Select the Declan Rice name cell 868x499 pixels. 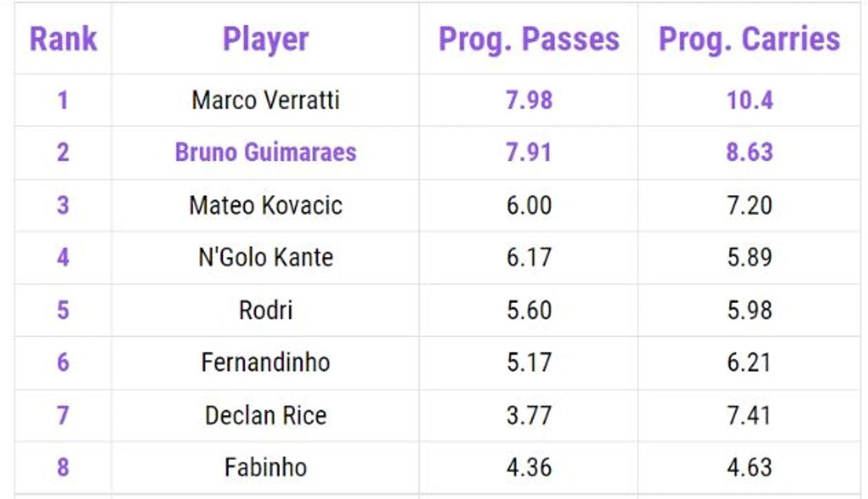265,415
